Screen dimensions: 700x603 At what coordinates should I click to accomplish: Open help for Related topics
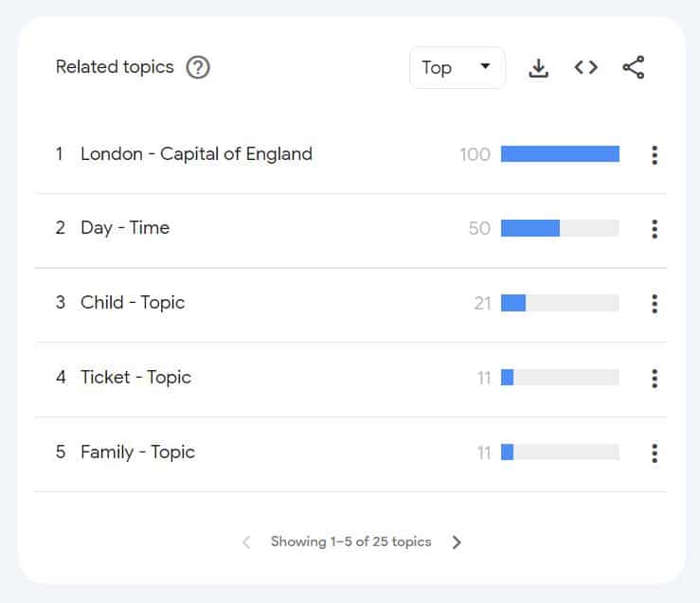[198, 67]
